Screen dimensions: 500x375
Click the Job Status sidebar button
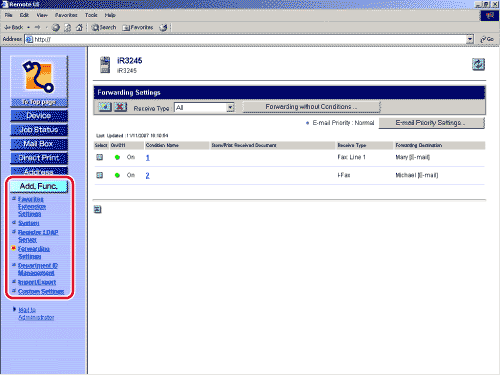(39, 130)
